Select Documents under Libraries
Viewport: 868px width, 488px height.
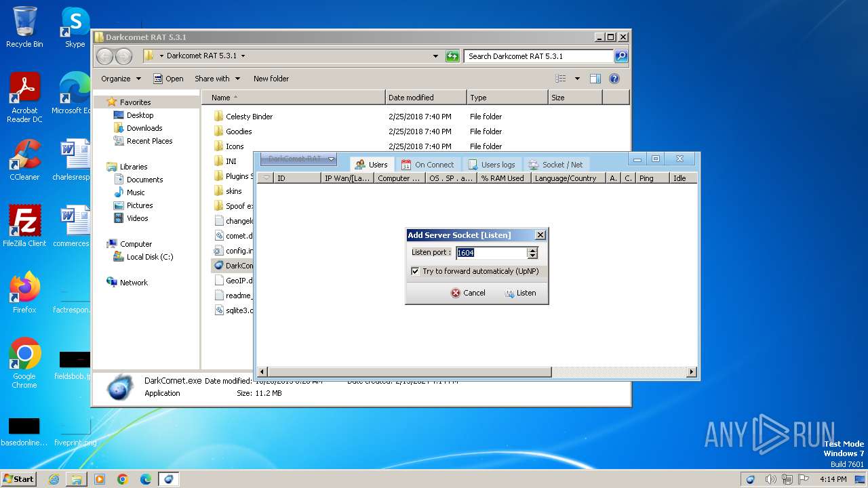pyautogui.click(x=138, y=180)
